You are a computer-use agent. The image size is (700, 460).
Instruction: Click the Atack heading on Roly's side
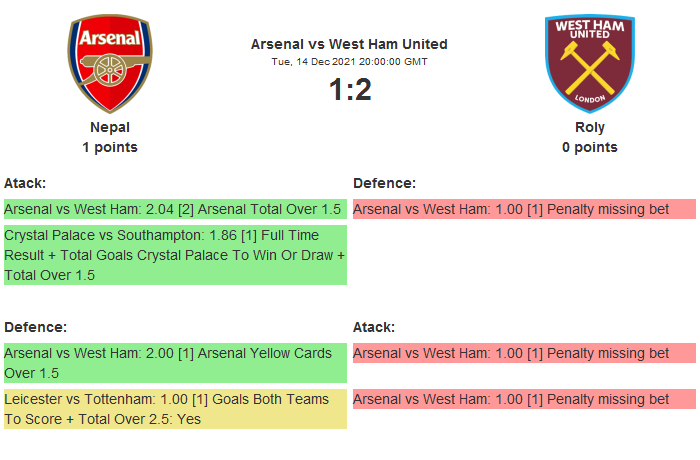click(x=374, y=327)
